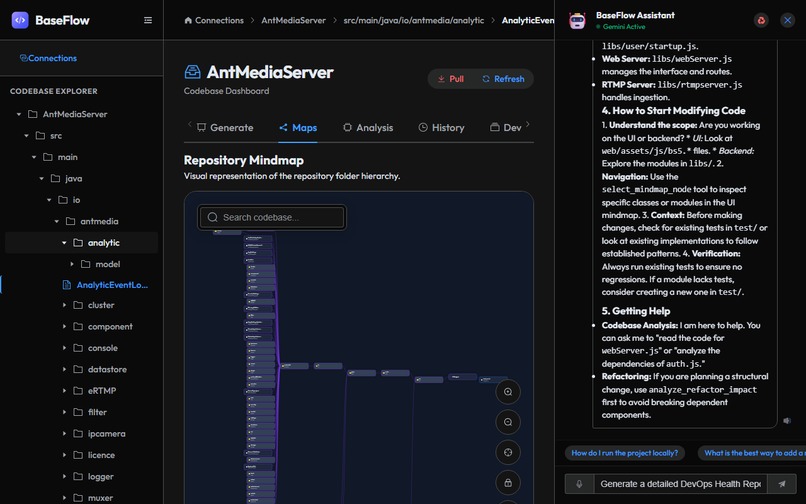Open the Connections sidebar link
Screen dimensions: 806x504
(48, 58)
